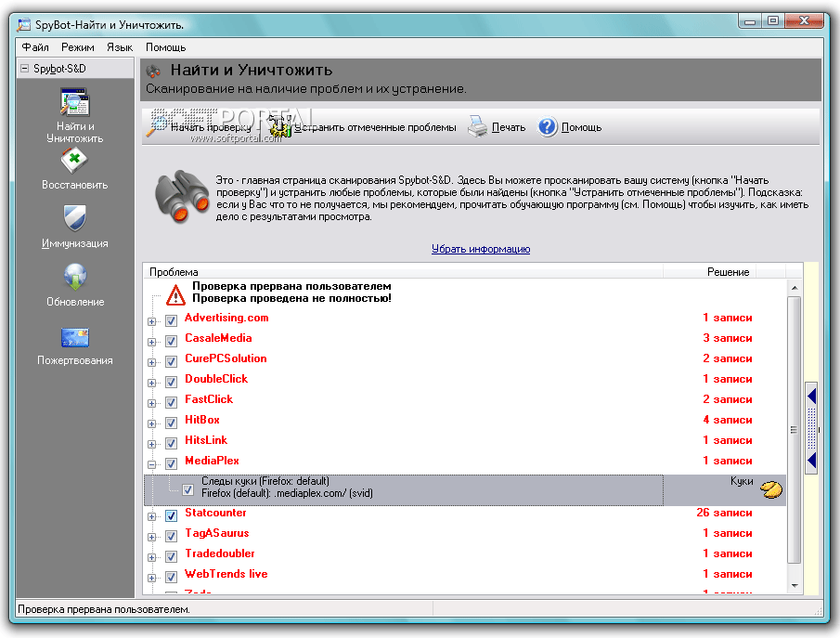Expand the Advertising.com tree node

point(152,321)
